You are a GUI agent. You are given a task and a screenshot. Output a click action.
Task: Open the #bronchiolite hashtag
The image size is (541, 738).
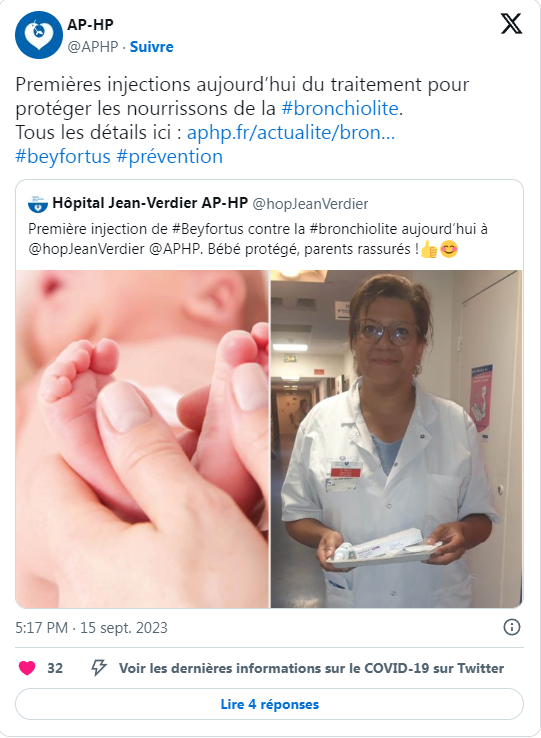[x=340, y=108]
